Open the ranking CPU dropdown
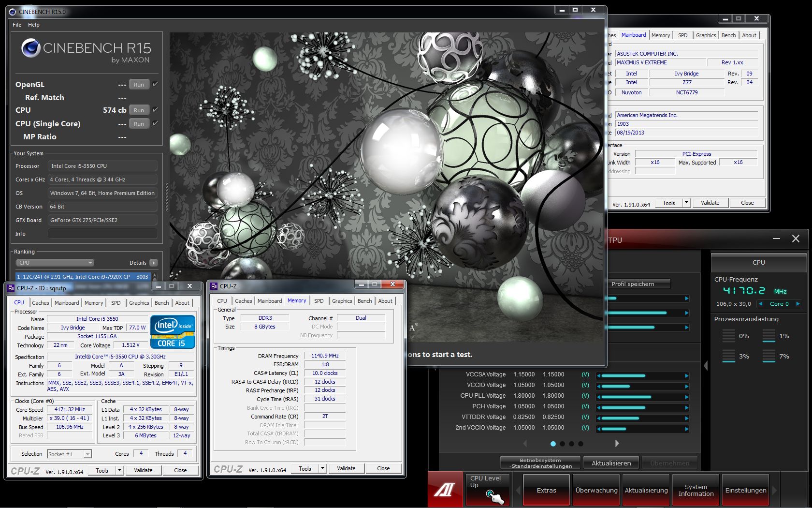812x508 pixels. tap(55, 263)
